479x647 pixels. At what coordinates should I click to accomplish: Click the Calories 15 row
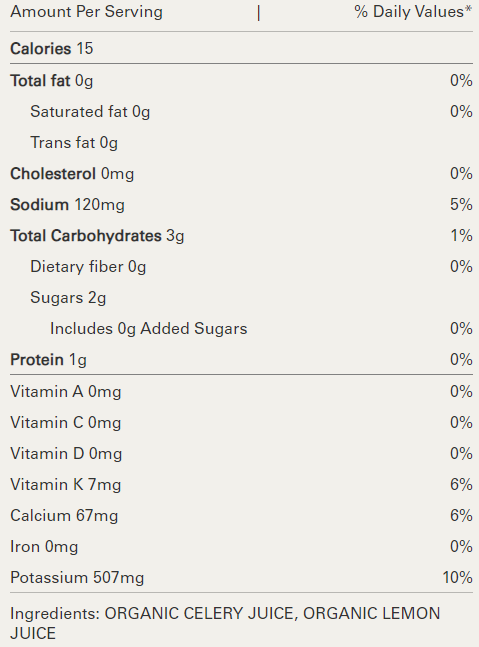tap(241, 49)
